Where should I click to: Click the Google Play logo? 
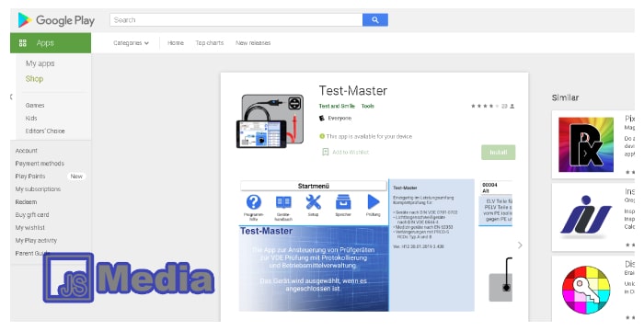point(56,20)
